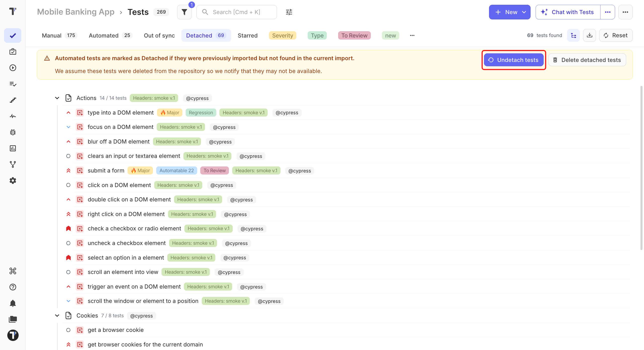Select the circle before 'get a browser cookie'
644x350 pixels.
point(68,330)
